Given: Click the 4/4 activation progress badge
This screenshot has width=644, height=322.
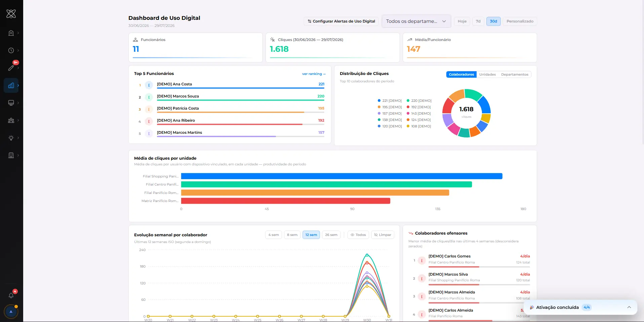Looking at the screenshot, I should pos(587,307).
